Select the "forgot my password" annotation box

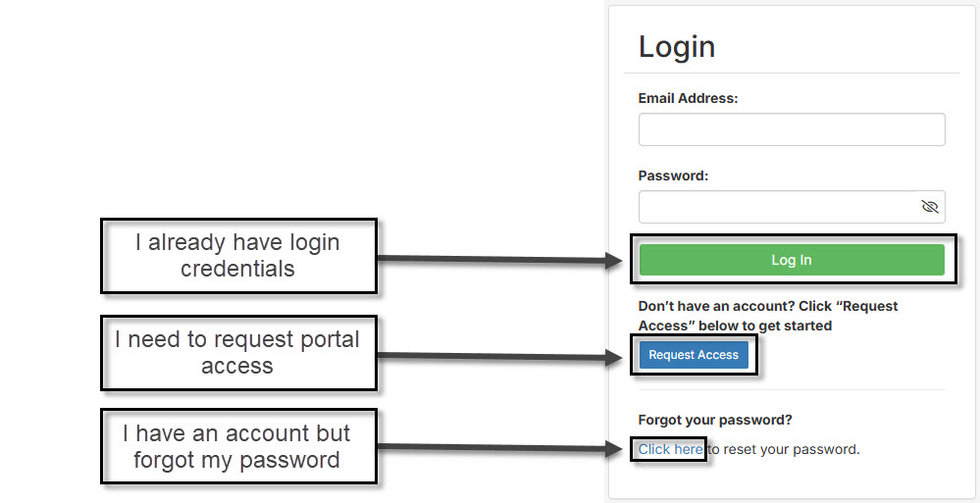tap(238, 446)
